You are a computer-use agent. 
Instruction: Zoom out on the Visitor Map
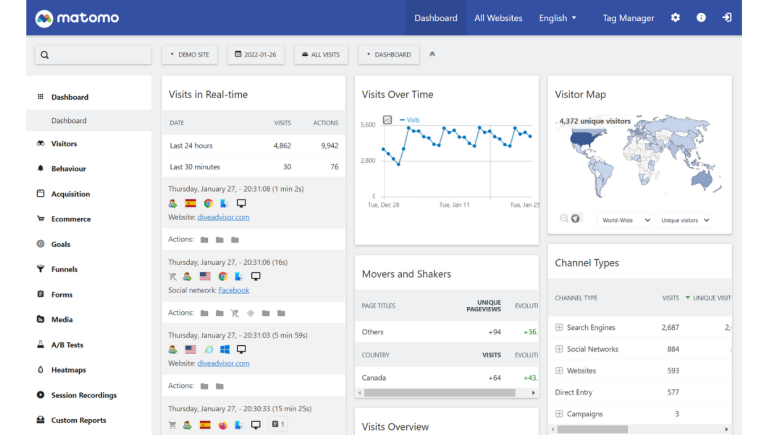[x=564, y=219]
